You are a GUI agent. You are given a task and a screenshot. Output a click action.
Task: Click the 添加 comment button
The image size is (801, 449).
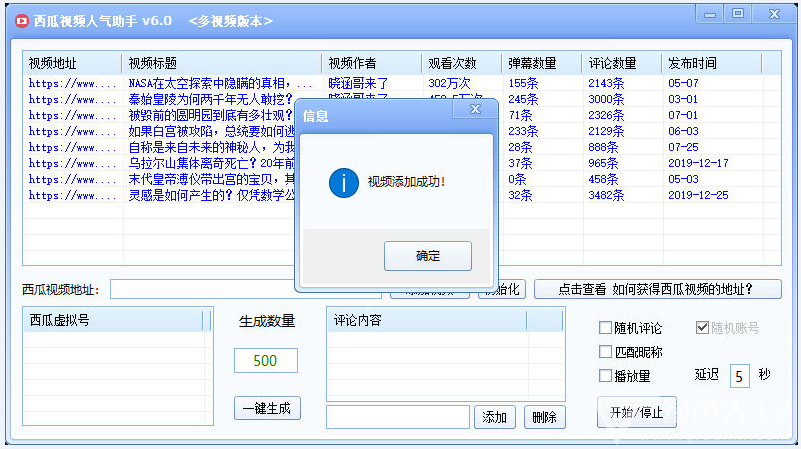(494, 417)
